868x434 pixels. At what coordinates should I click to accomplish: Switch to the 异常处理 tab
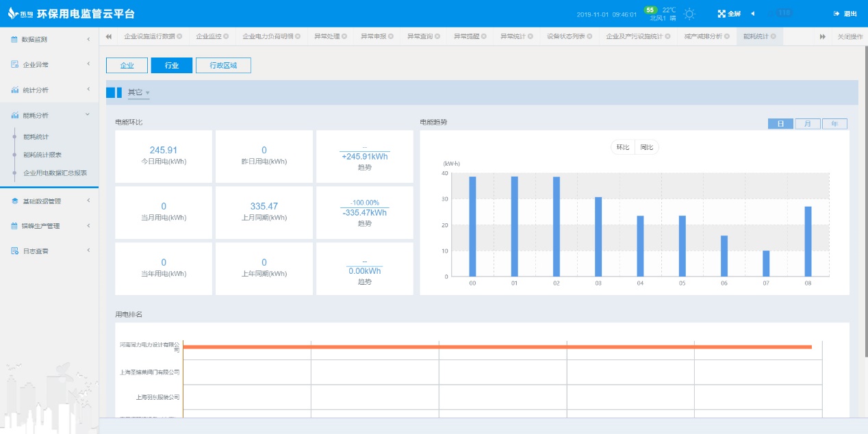pos(327,36)
